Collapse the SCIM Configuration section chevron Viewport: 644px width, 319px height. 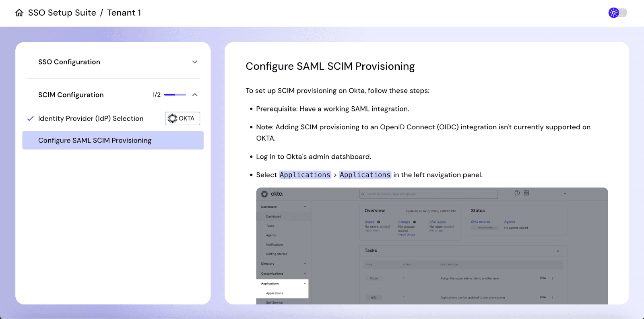[195, 95]
